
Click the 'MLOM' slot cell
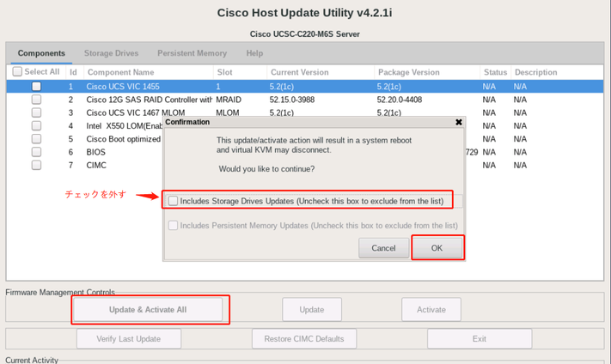[x=228, y=112]
